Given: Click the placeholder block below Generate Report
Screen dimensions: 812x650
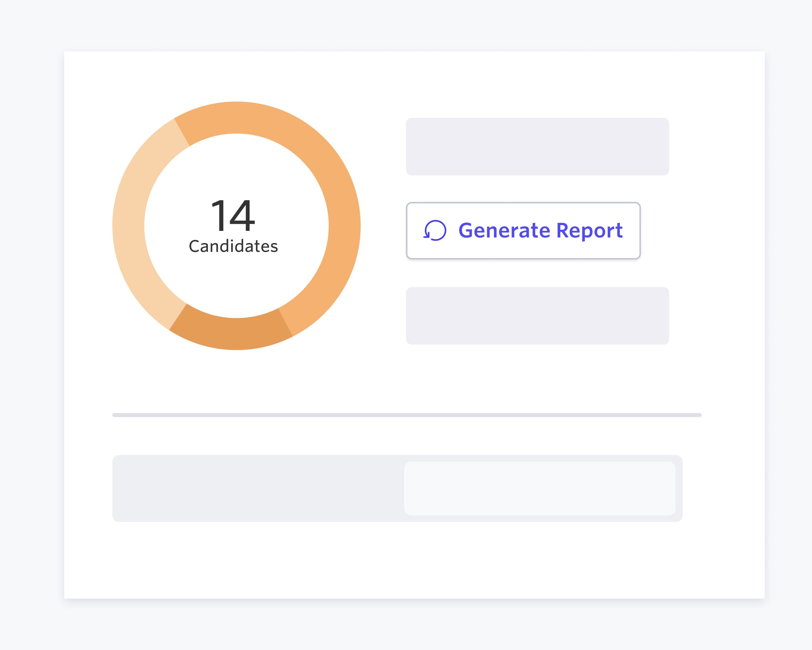Looking at the screenshot, I should (x=537, y=316).
